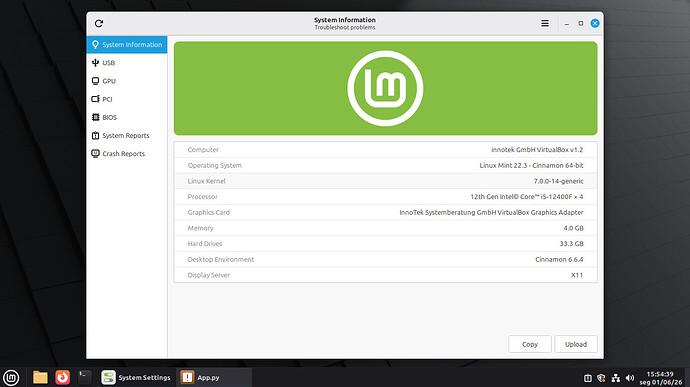Minimize the System Information window
690x387 pixels.
click(567, 23)
